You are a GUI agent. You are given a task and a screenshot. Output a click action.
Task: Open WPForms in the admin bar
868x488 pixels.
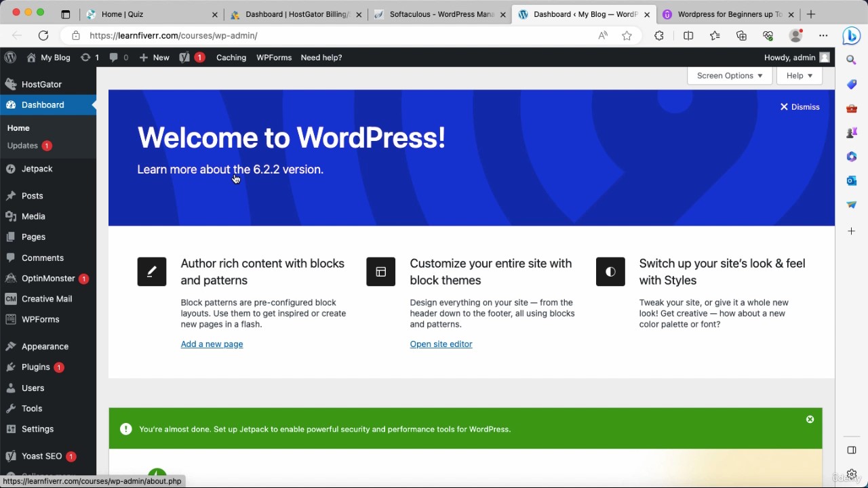click(274, 58)
